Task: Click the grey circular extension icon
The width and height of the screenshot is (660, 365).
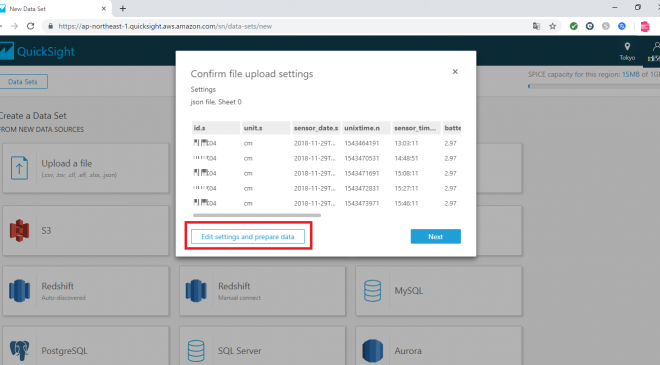Action: [606, 26]
